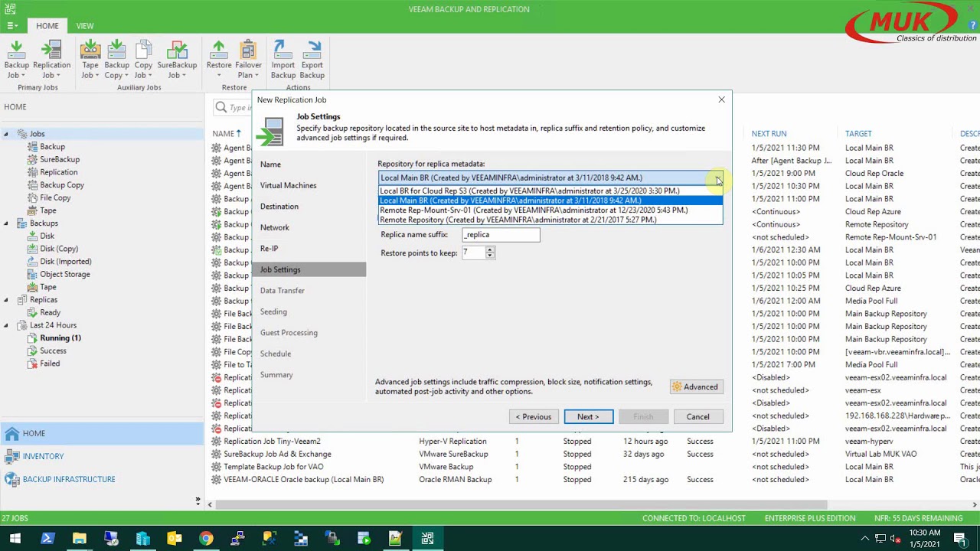Select the SureBackup tree item

click(x=60, y=159)
